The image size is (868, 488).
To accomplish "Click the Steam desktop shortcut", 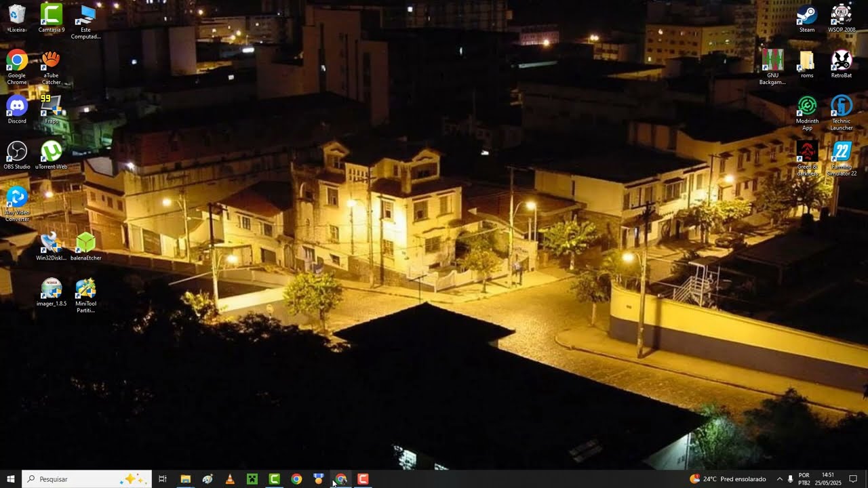I will point(807,18).
